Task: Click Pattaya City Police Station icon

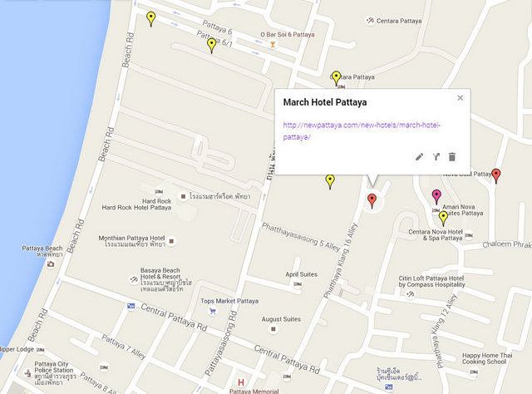Action: [27, 373]
